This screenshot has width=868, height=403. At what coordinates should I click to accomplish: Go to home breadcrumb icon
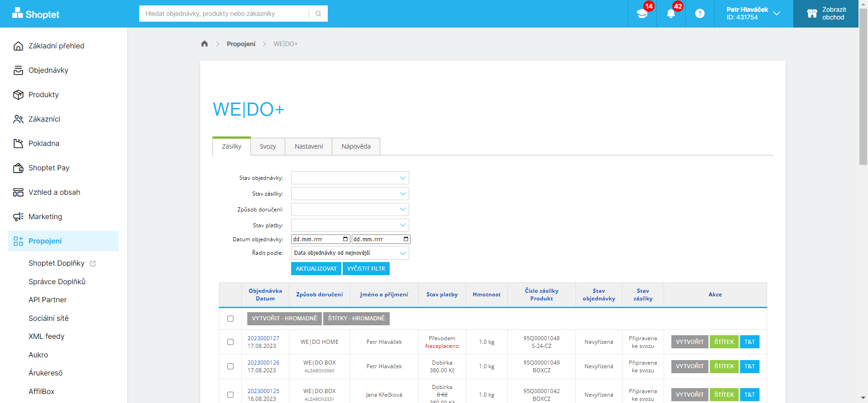(x=204, y=44)
